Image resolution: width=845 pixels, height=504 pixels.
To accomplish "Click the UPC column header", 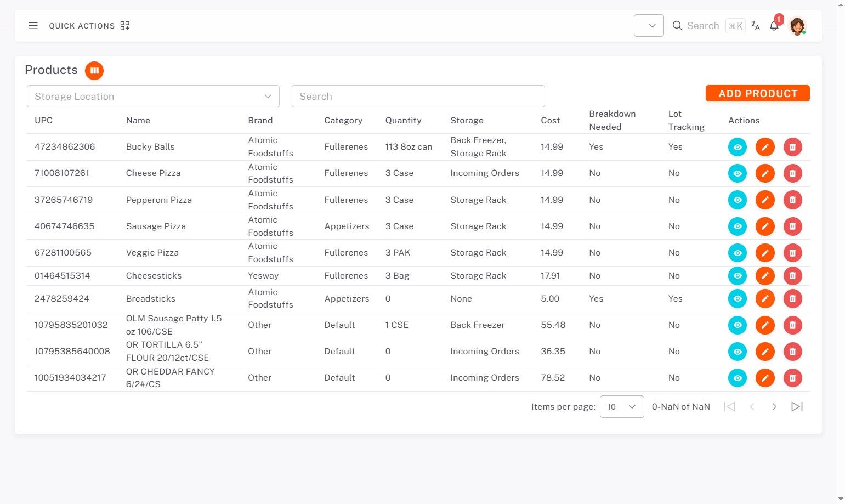I will (x=43, y=121).
